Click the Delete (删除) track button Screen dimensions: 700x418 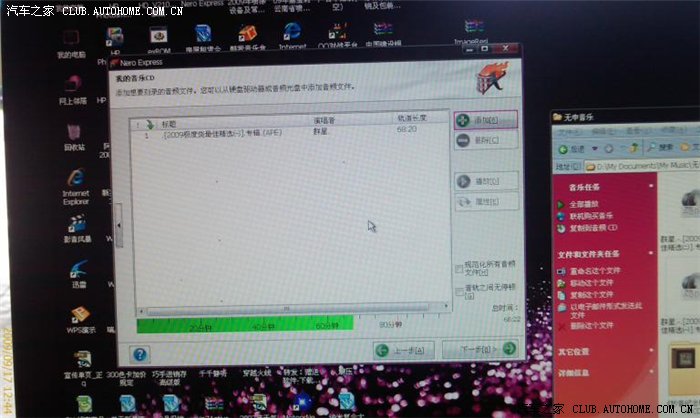tap(485, 141)
